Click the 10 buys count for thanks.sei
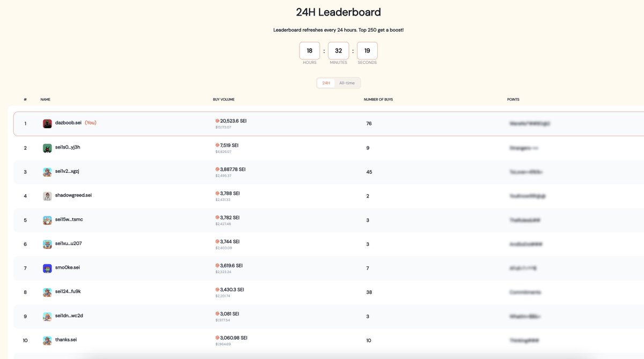 pyautogui.click(x=369, y=340)
